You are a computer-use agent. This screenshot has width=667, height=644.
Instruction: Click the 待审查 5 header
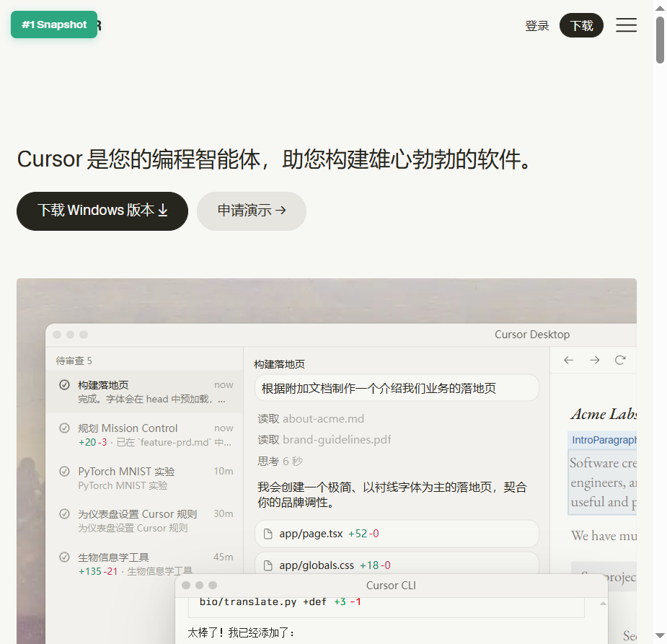click(74, 361)
